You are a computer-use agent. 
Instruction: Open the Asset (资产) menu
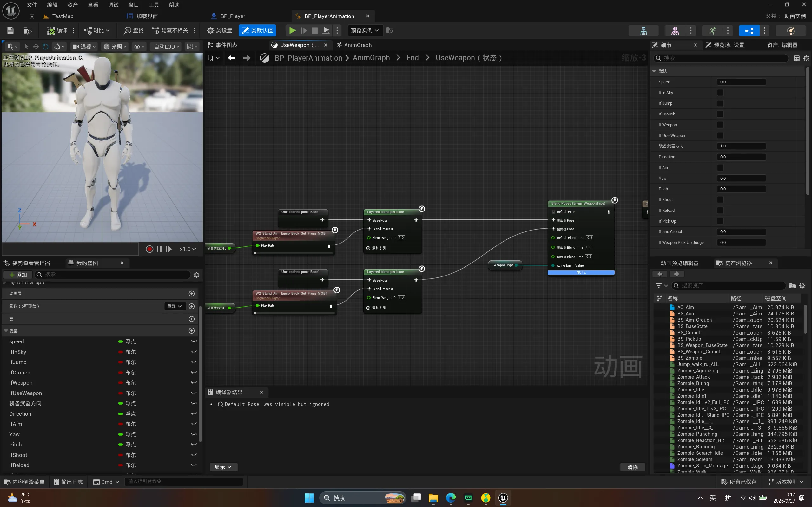(72, 5)
